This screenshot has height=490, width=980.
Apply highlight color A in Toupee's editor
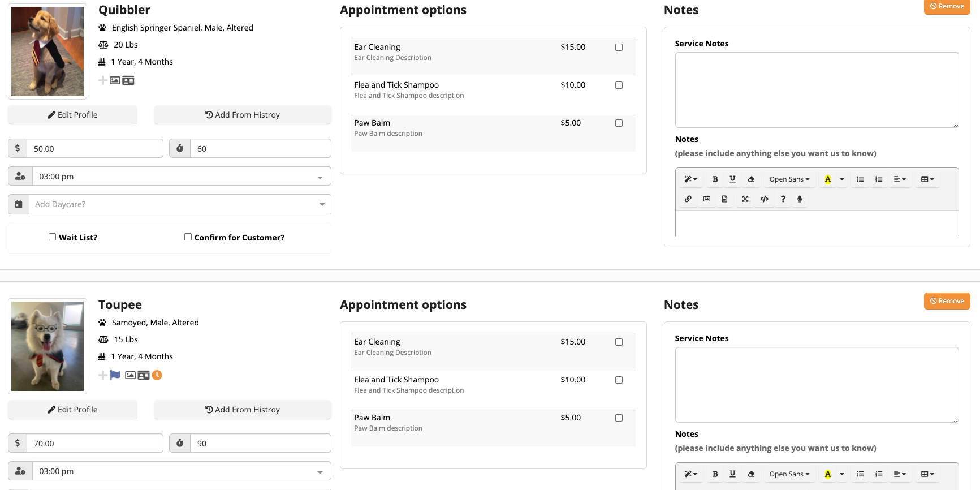point(828,474)
